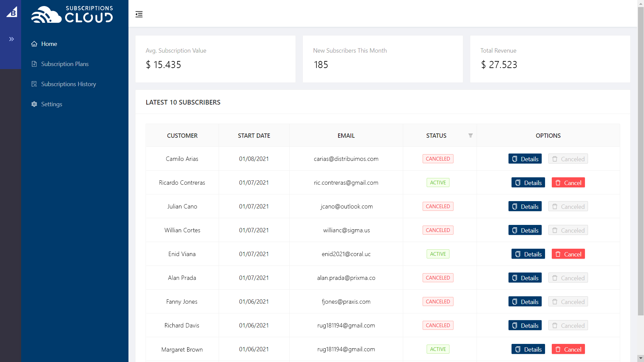This screenshot has width=644, height=362.
Task: Click the Subscriptions Cloud logo
Action: [x=72, y=14]
